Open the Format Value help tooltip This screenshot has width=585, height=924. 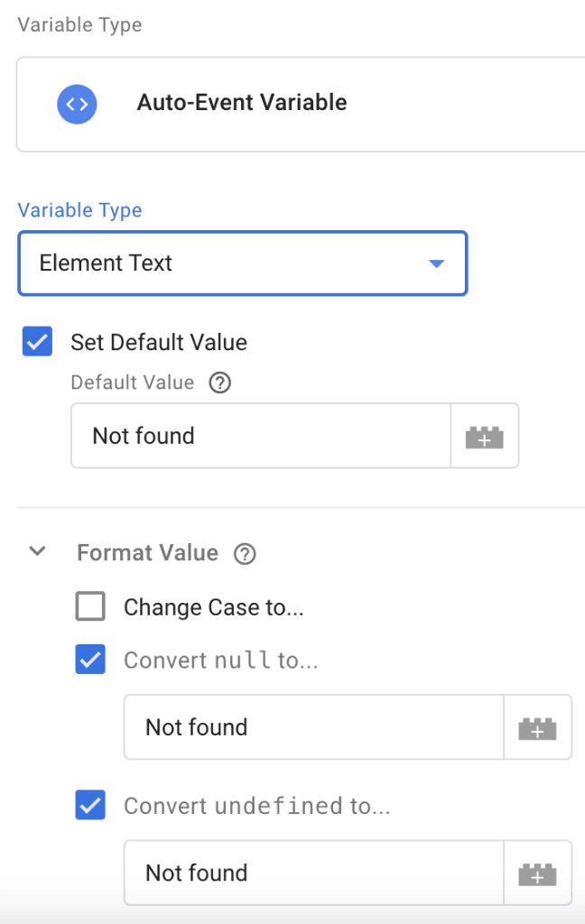(x=244, y=553)
